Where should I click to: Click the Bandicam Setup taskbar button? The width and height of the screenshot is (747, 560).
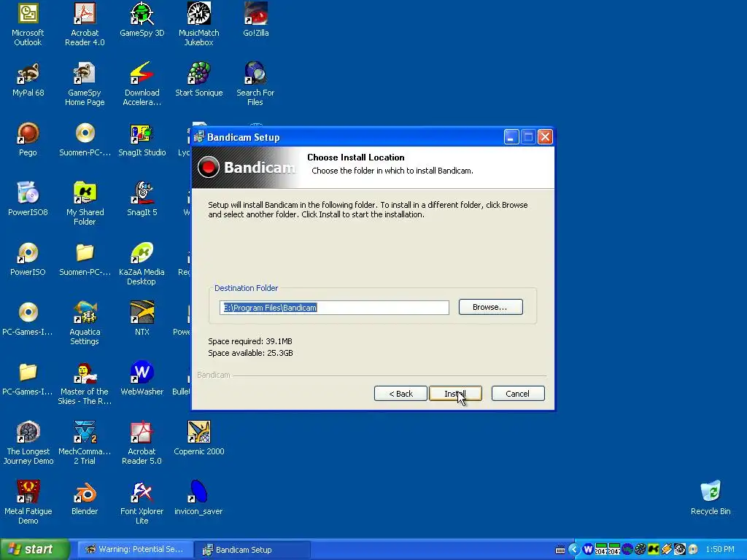252,550
